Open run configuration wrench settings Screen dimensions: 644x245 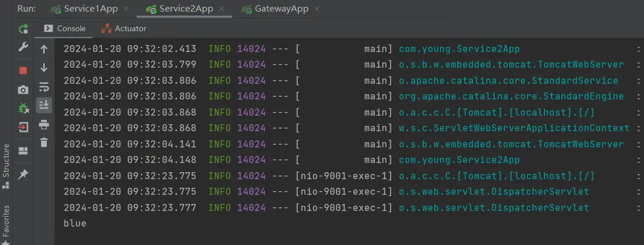23,47
